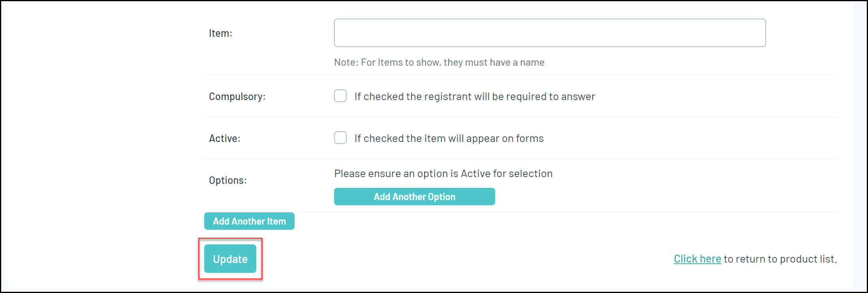
Task: Make the item appear on forms
Action: coord(340,138)
